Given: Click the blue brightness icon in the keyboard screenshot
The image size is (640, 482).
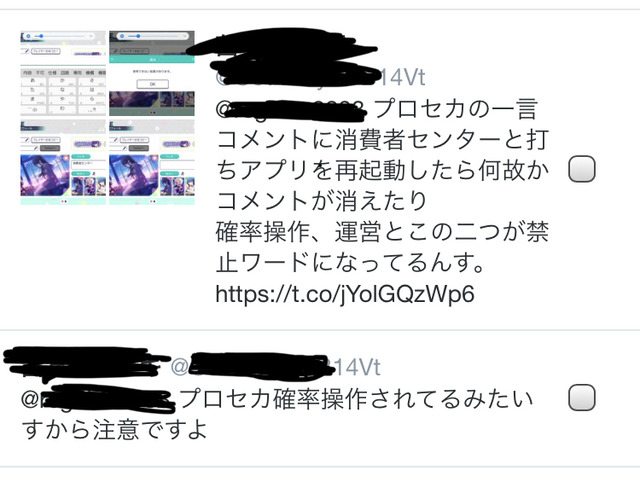Looking at the screenshot, I should (28, 36).
